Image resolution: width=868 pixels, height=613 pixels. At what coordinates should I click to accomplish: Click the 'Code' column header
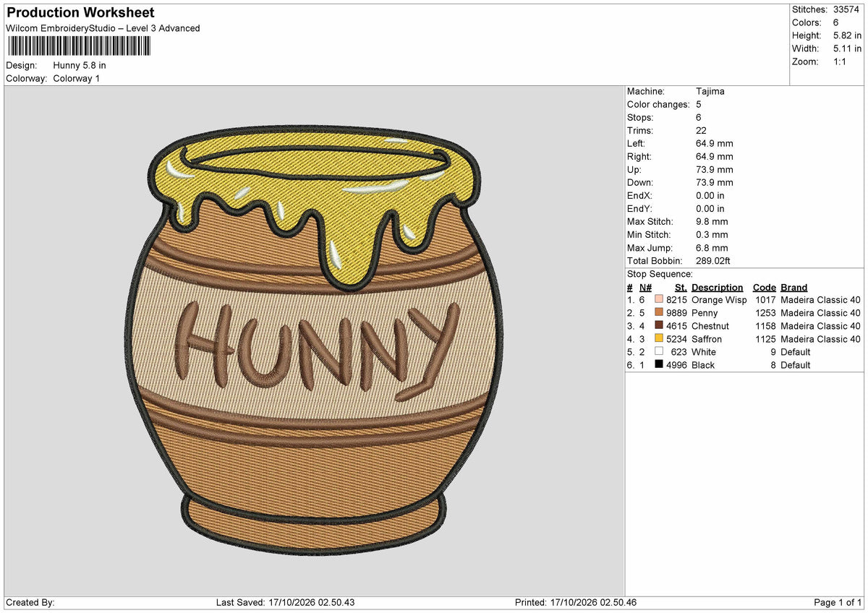[x=765, y=287]
